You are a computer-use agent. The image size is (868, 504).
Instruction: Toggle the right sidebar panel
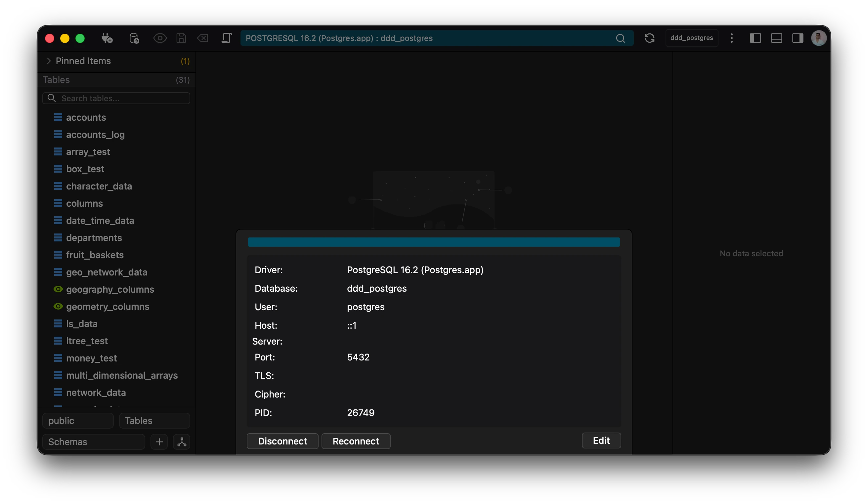798,38
